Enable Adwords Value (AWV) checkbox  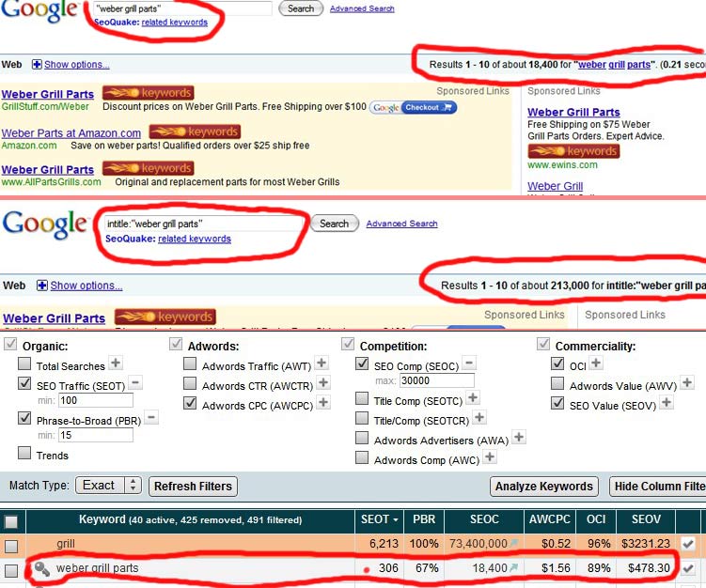coord(557,383)
